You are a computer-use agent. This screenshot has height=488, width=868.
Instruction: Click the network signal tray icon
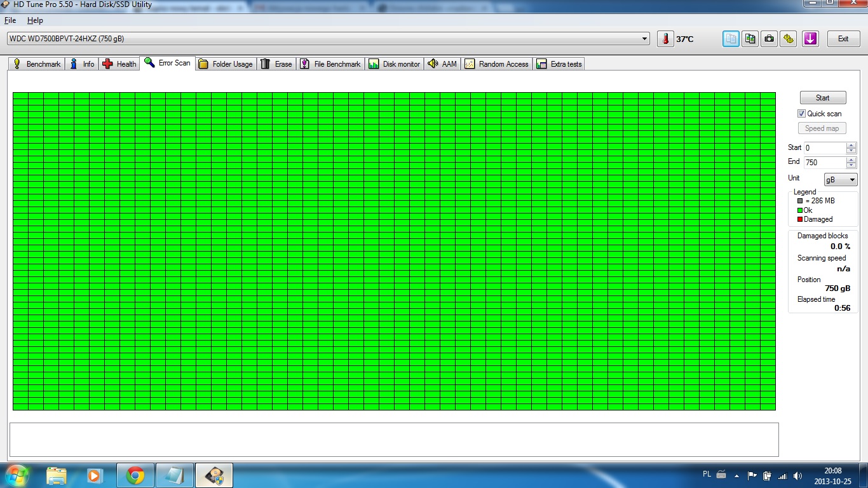(x=783, y=475)
